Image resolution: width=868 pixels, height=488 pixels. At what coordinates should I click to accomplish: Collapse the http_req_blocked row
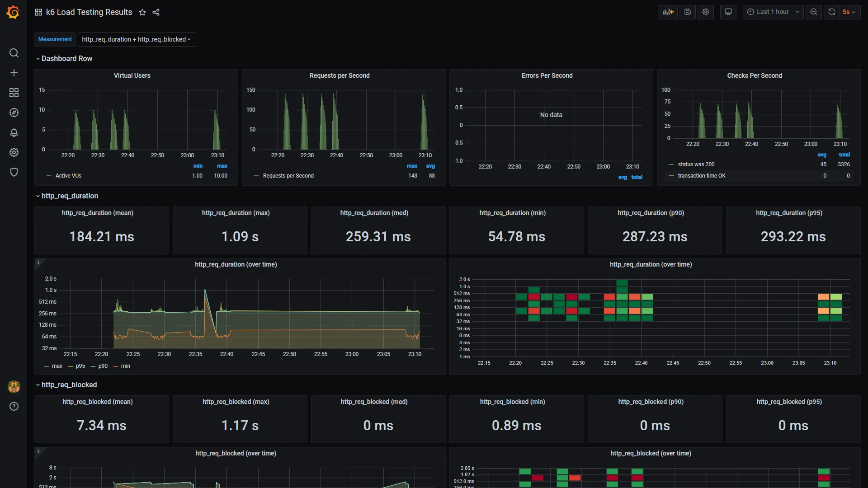pyautogui.click(x=66, y=385)
